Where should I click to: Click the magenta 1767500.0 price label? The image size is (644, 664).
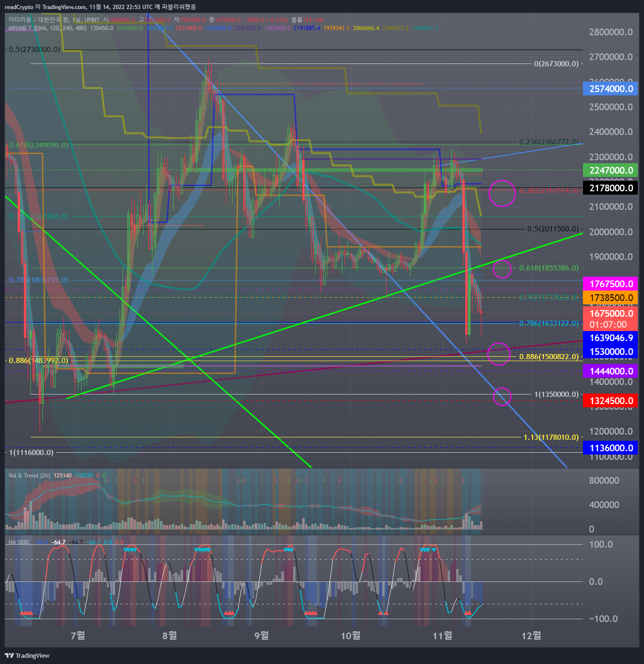tap(611, 284)
